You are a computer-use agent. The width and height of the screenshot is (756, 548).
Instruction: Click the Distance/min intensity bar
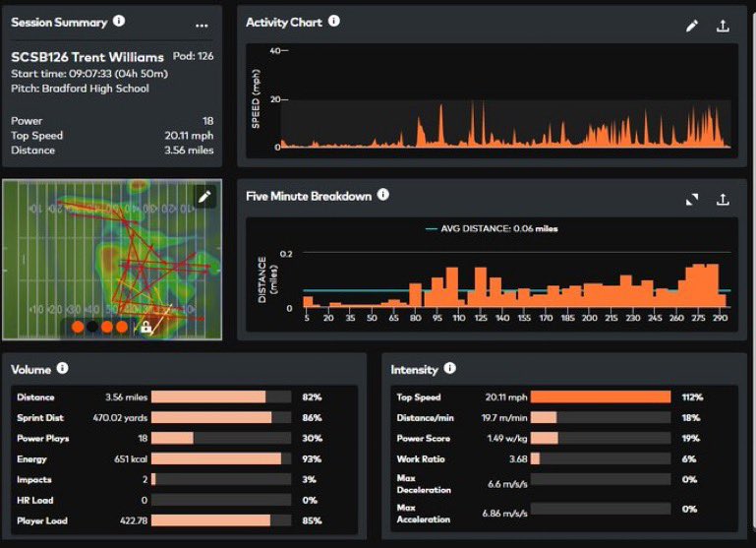601,418
